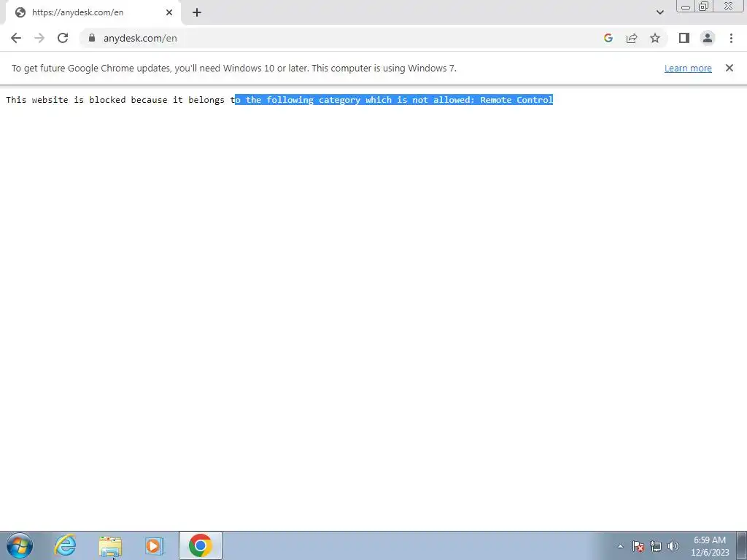
Task: Select the https://anydesk.com/en tab
Action: 93,12
